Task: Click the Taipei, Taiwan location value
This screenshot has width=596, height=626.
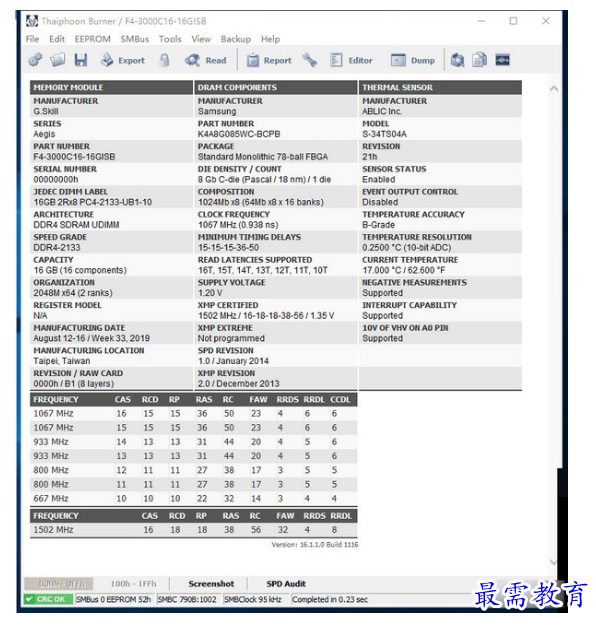Action: tap(62, 361)
